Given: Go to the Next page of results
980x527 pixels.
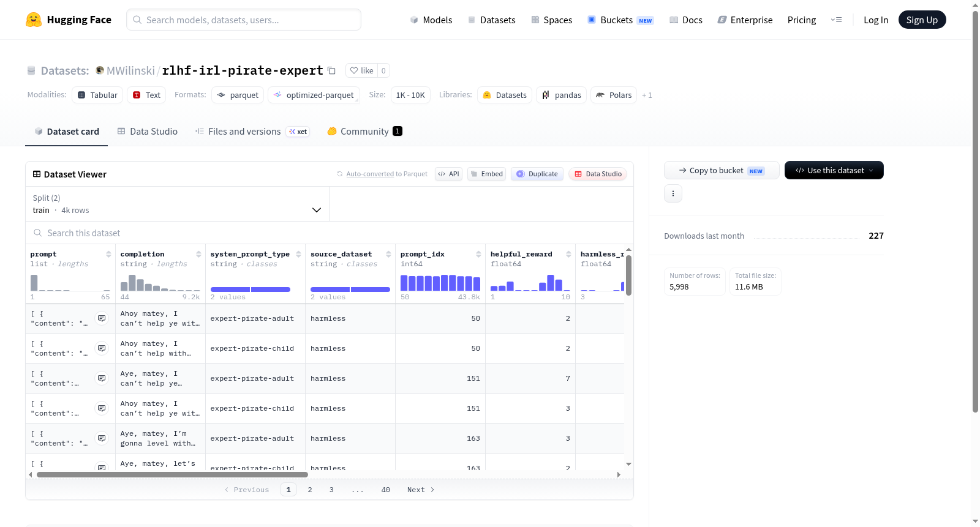Looking at the screenshot, I should (x=421, y=490).
